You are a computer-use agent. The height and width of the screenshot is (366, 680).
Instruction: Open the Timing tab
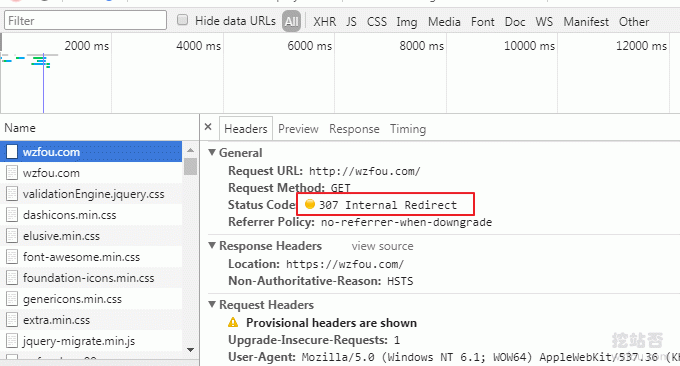408,129
